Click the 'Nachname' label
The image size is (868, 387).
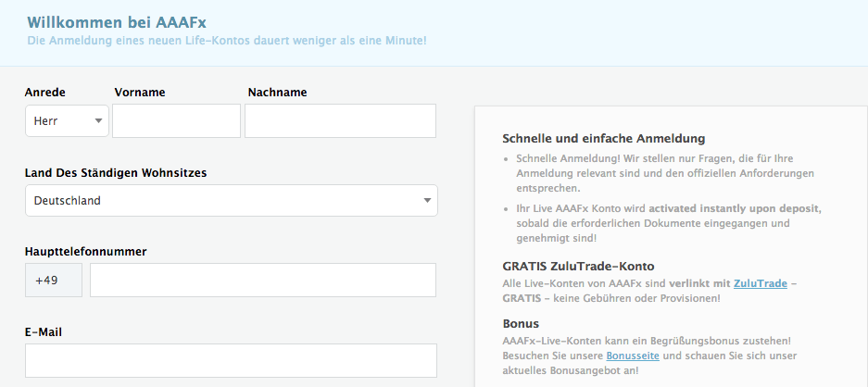[277, 93]
